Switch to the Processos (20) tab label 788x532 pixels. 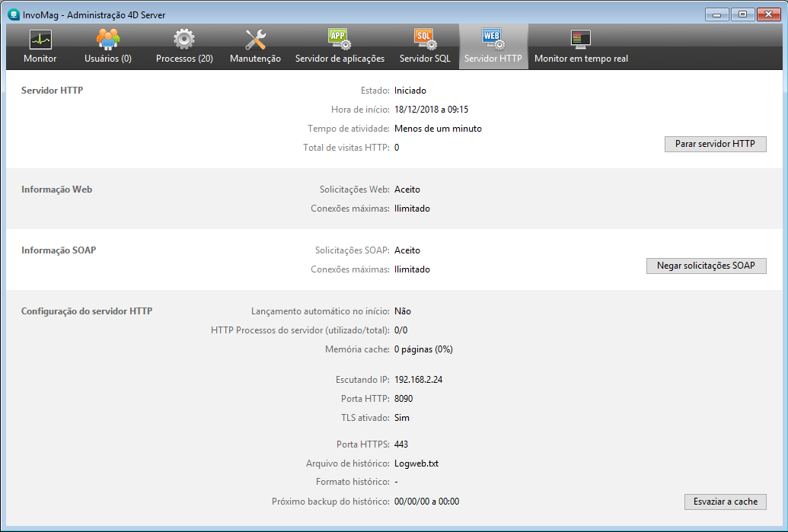(x=184, y=59)
